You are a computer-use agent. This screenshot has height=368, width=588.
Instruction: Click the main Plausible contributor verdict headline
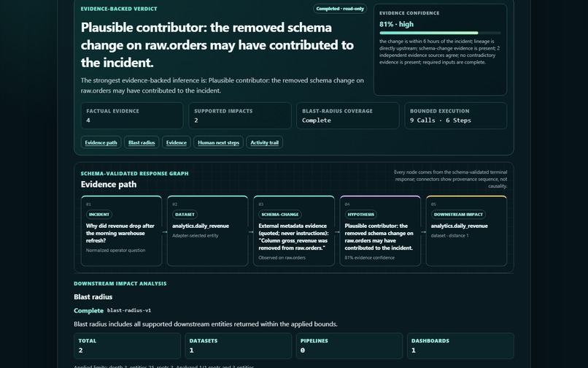point(217,45)
